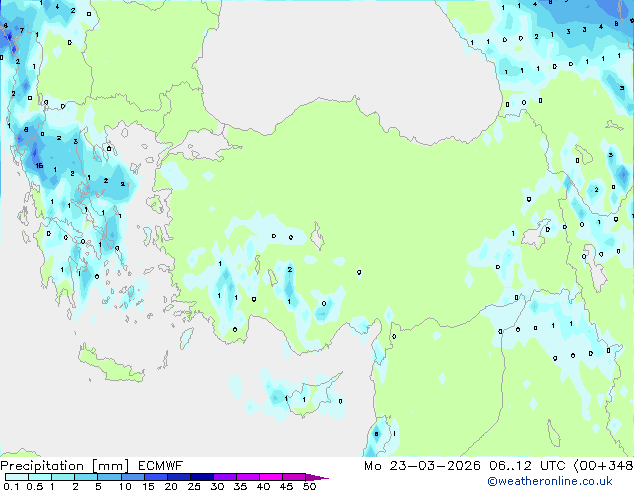Pick the 5–10 mm light blue swatch
Viewport: 634px width, 490px height.
(110, 477)
